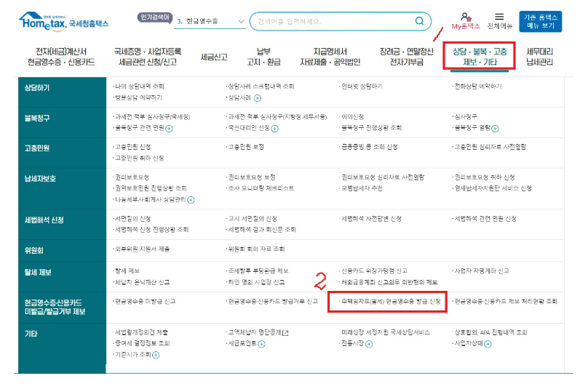Click the search magnifier icon

[419, 21]
